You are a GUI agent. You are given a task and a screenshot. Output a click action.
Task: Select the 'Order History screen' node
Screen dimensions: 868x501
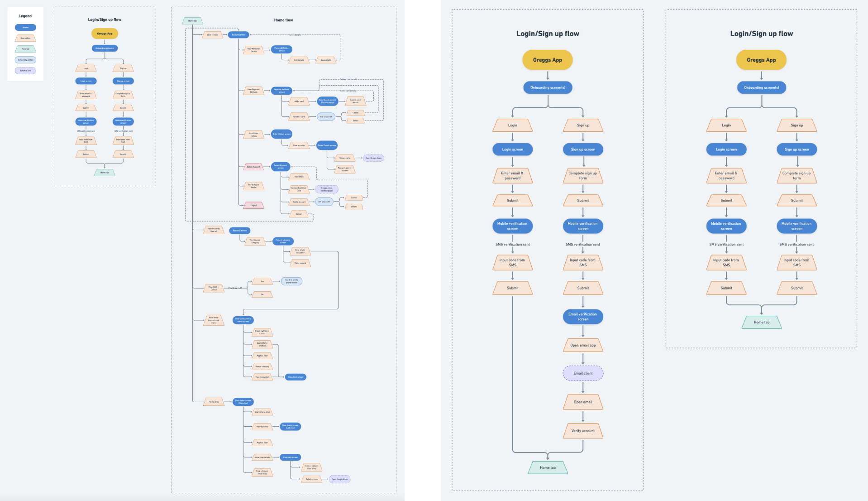(x=281, y=134)
